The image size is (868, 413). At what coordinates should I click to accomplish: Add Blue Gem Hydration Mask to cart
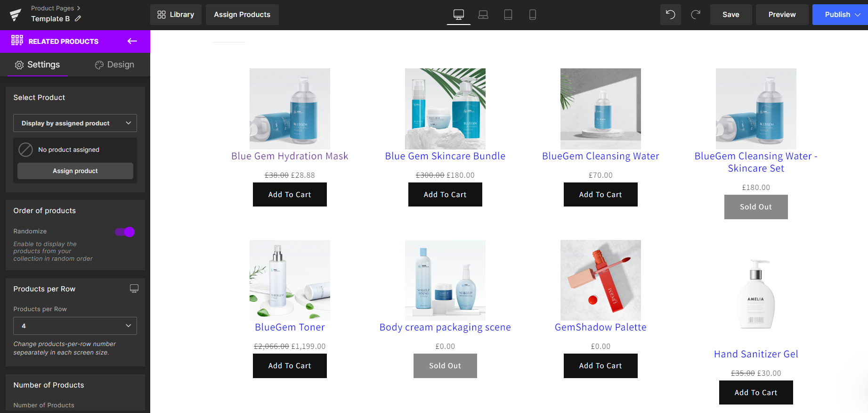290,195
